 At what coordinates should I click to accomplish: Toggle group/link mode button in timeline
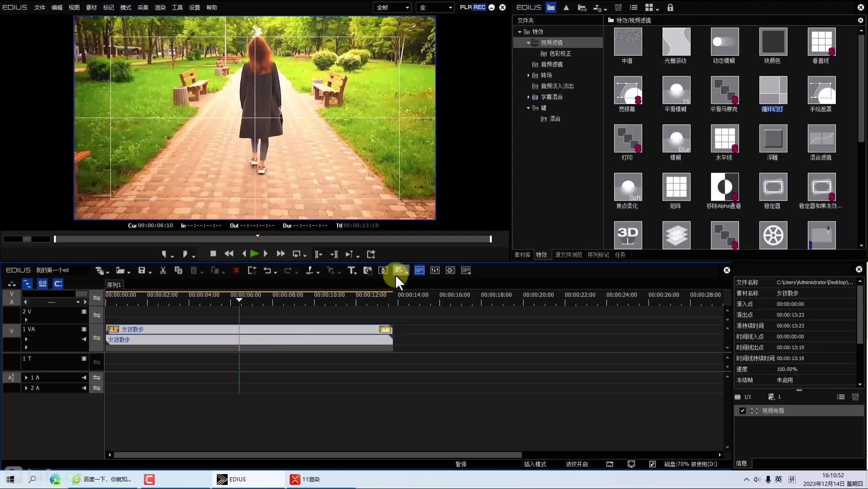point(43,283)
